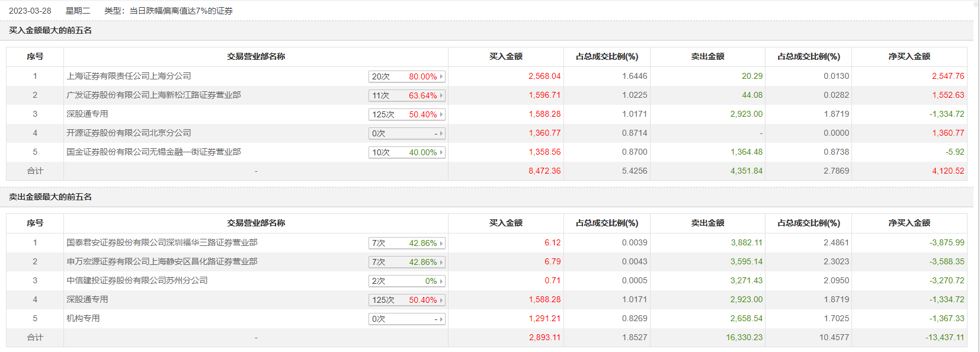Expand 申万宏源上海静安区's 7次 42.86% box
Screen dimensions: 980x352
(406, 262)
